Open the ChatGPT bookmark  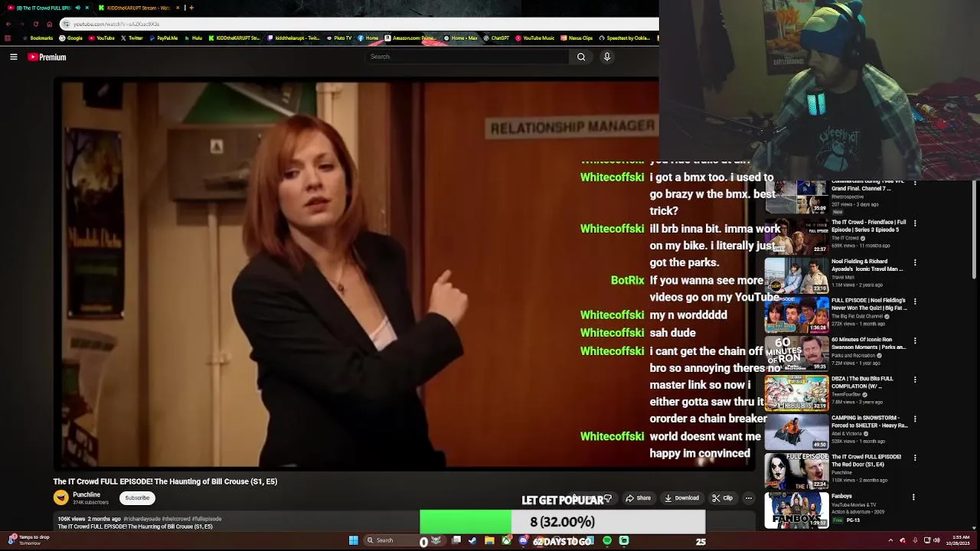tap(496, 38)
